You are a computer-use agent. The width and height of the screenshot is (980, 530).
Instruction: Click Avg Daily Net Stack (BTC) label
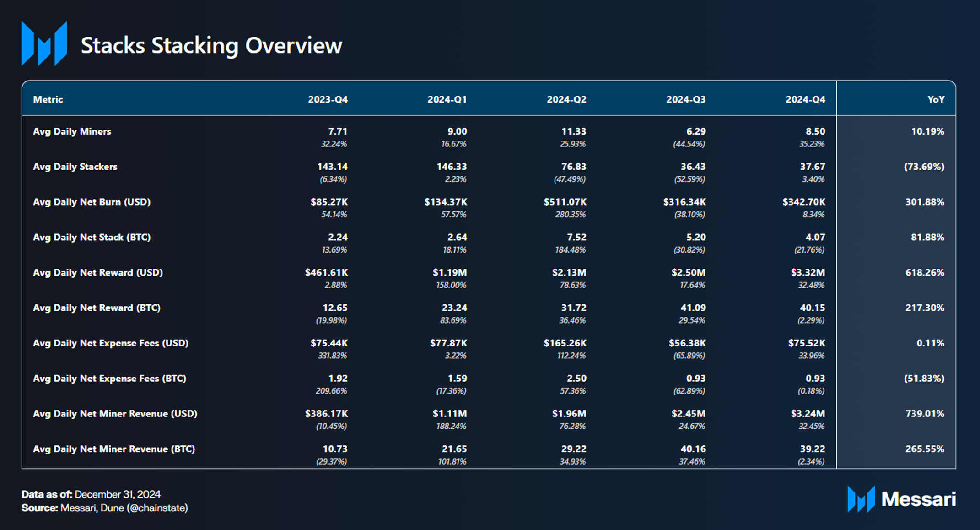pyautogui.click(x=92, y=237)
